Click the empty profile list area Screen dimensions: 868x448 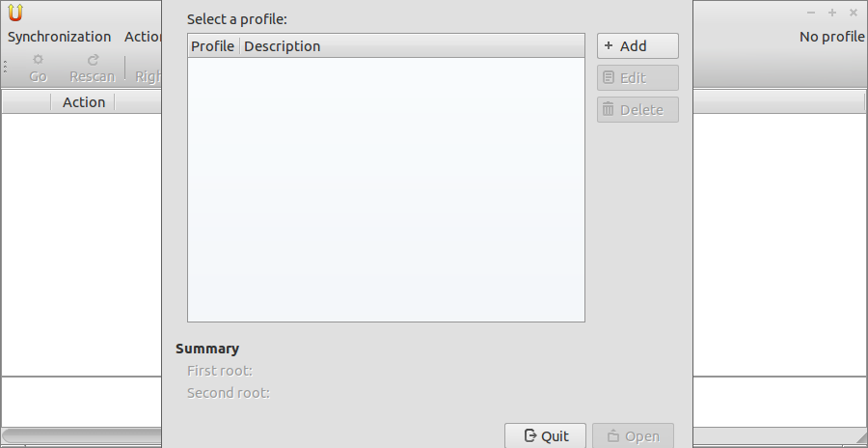point(387,189)
